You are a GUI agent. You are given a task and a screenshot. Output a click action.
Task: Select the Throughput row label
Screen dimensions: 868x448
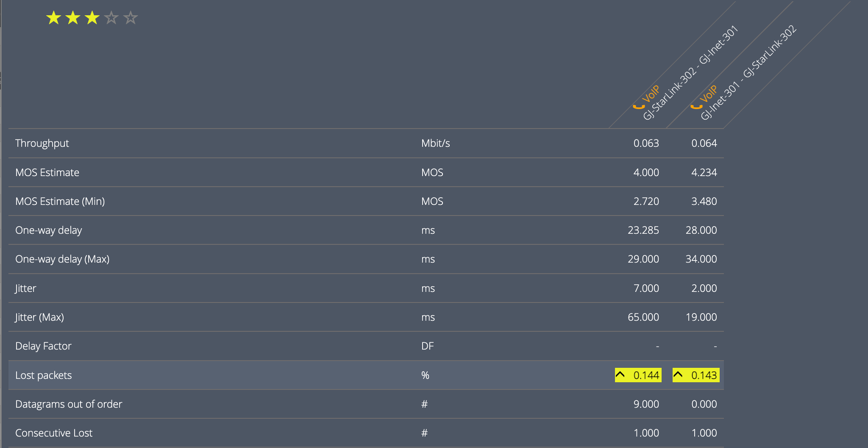pyautogui.click(x=42, y=143)
